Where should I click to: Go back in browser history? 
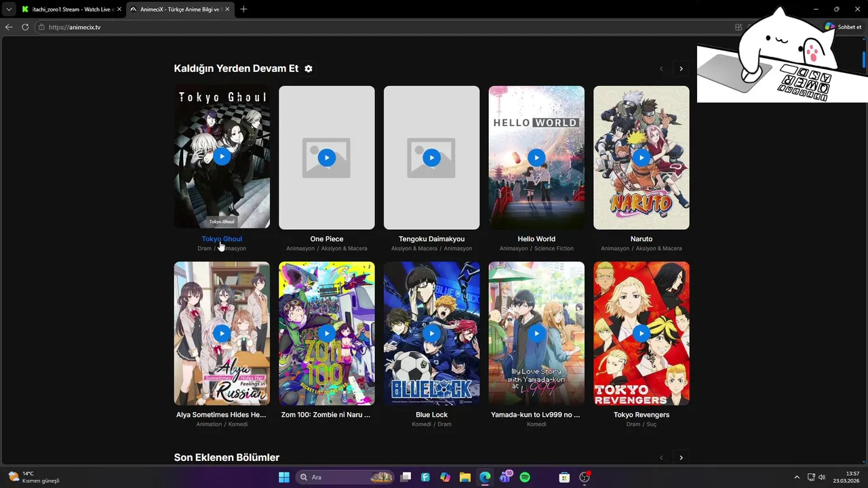[x=9, y=27]
